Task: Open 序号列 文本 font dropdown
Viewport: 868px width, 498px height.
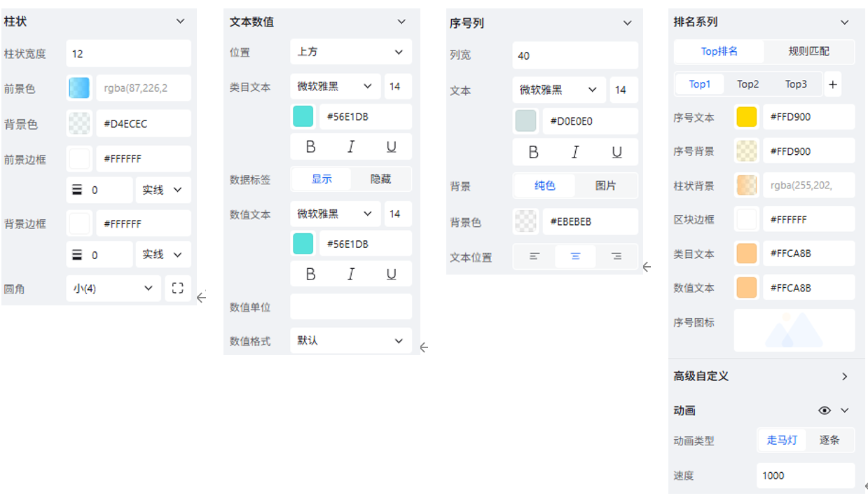Action: (x=559, y=90)
